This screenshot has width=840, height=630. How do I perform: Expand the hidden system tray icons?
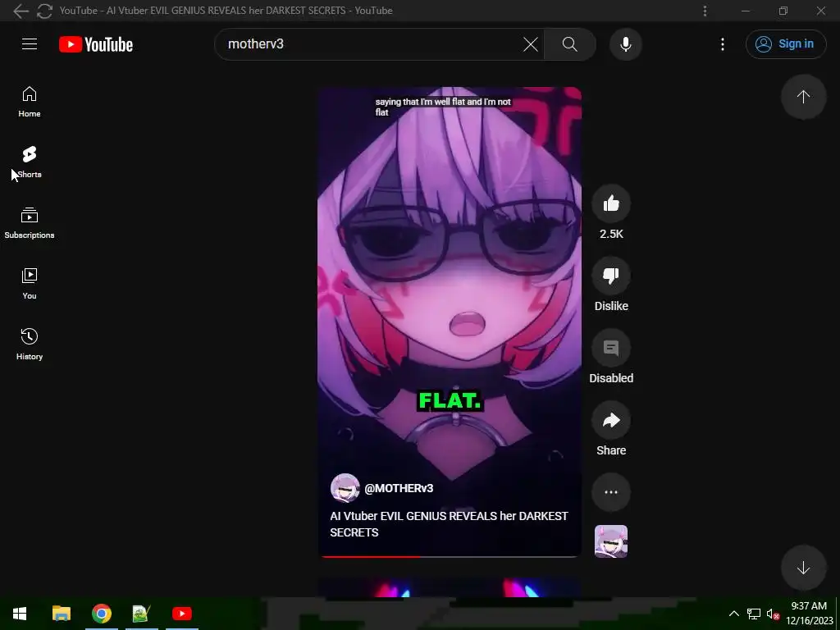(734, 614)
